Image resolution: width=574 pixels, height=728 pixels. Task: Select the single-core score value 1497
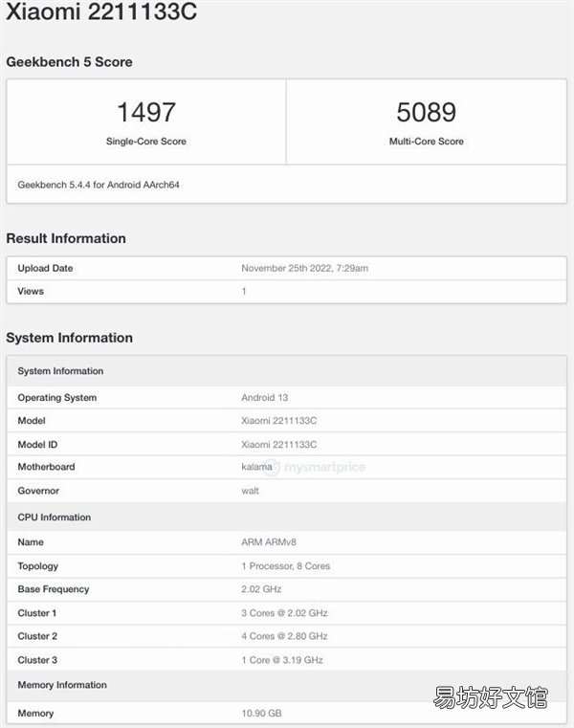click(146, 112)
